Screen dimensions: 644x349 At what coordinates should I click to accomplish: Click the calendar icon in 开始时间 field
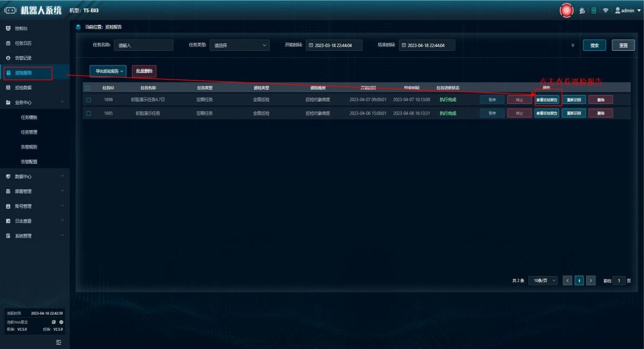[311, 45]
